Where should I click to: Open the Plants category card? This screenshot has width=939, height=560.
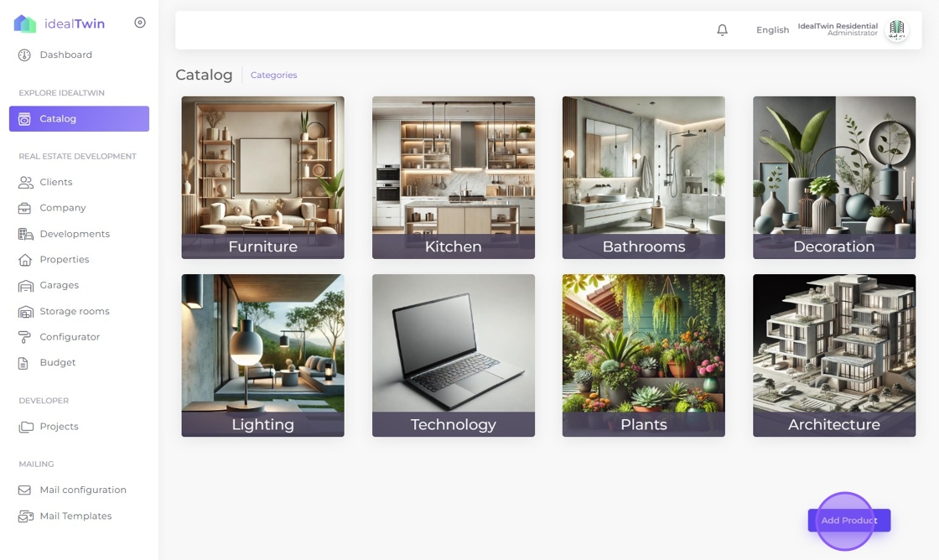coord(644,355)
